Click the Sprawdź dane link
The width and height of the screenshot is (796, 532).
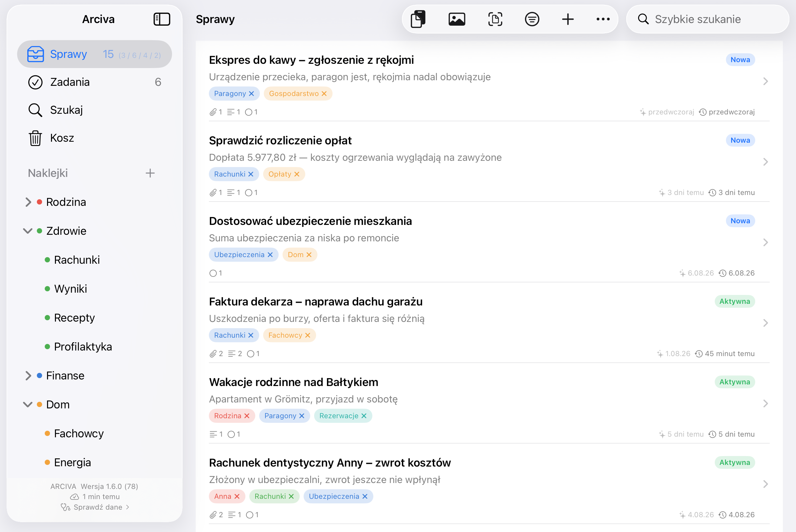(95, 507)
